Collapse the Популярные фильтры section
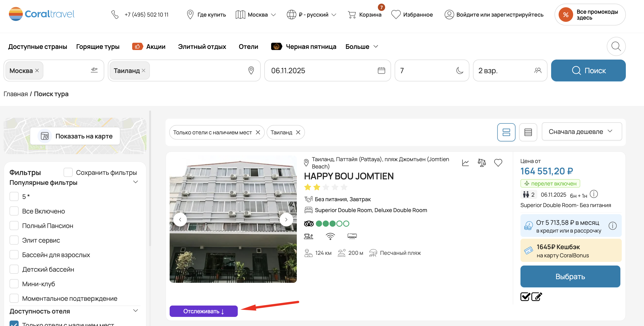The image size is (644, 326). pos(136,182)
